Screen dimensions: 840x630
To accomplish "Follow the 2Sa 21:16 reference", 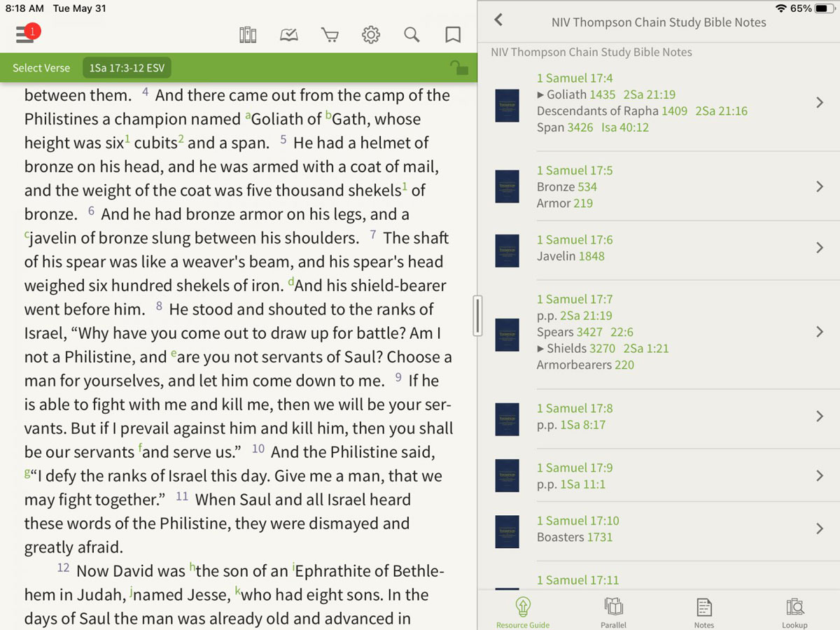I will (722, 111).
